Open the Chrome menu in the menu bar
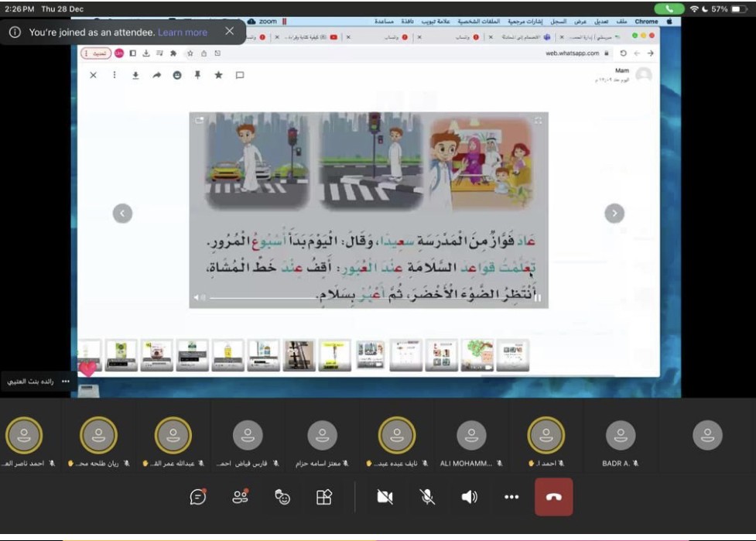Image resolution: width=756 pixels, height=541 pixels. (646, 22)
